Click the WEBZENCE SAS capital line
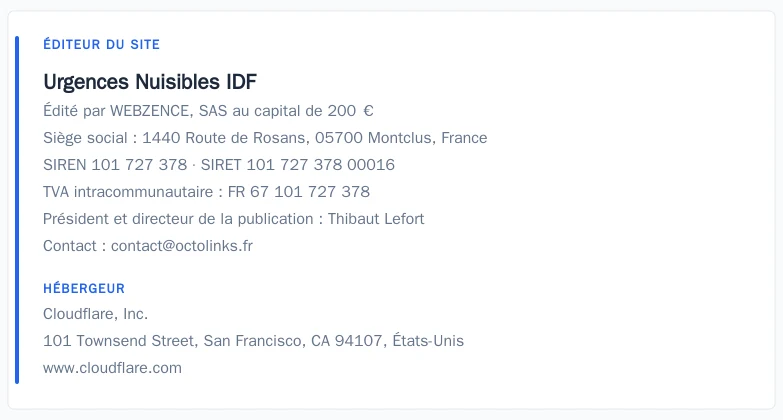The image size is (783, 420). [x=208, y=111]
